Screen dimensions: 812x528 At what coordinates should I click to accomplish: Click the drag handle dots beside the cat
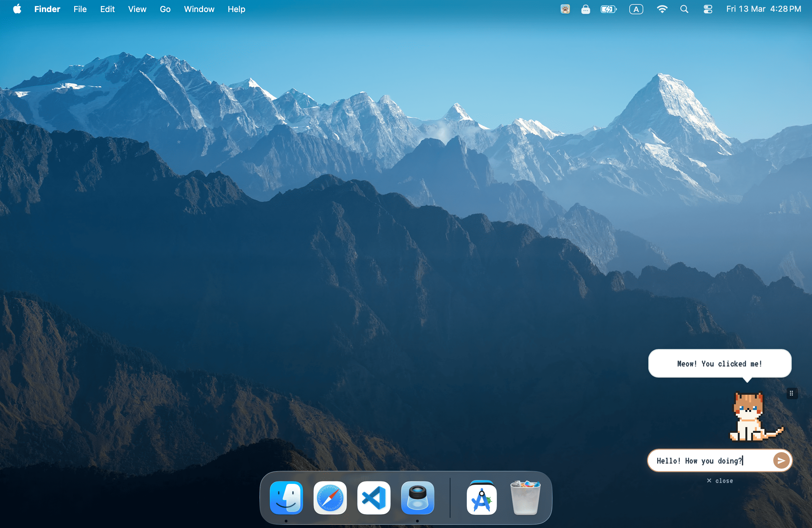(791, 393)
